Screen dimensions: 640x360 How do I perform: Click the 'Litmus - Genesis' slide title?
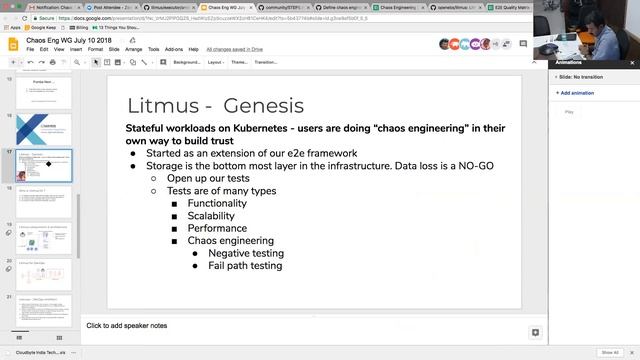(216, 106)
